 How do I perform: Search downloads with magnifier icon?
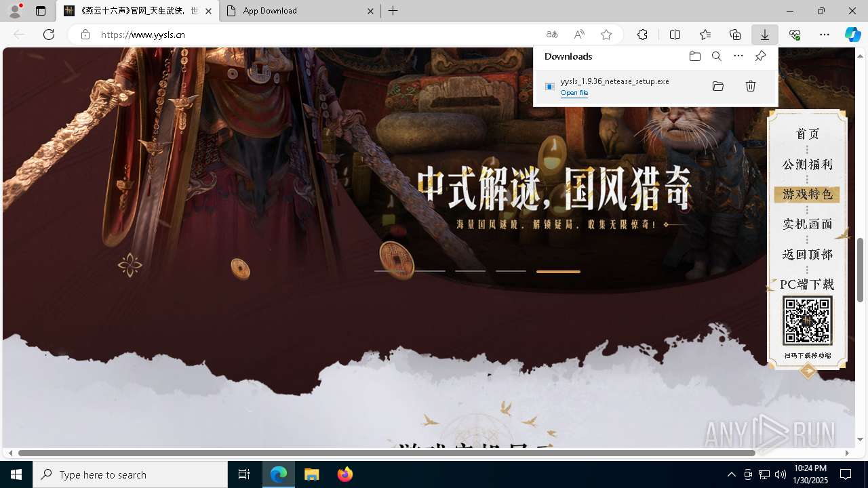717,56
